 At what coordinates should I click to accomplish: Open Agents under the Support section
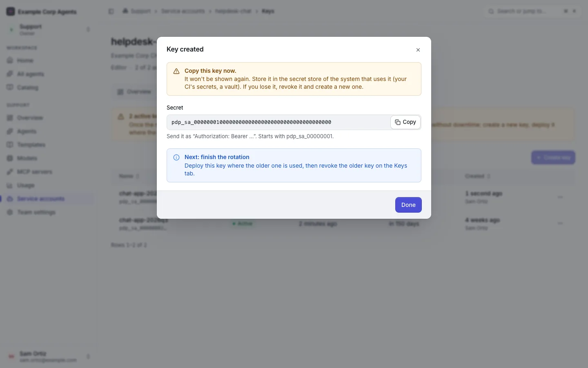(49, 131)
